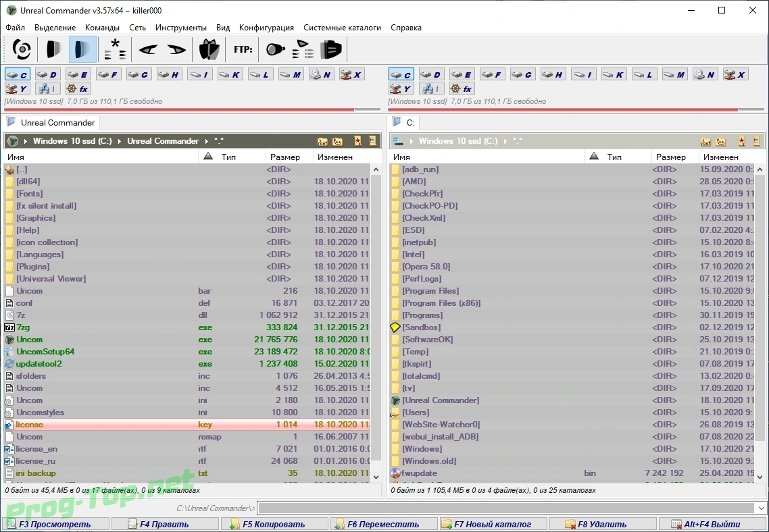
Task: Open the Конфигурация menu
Action: tap(266, 28)
